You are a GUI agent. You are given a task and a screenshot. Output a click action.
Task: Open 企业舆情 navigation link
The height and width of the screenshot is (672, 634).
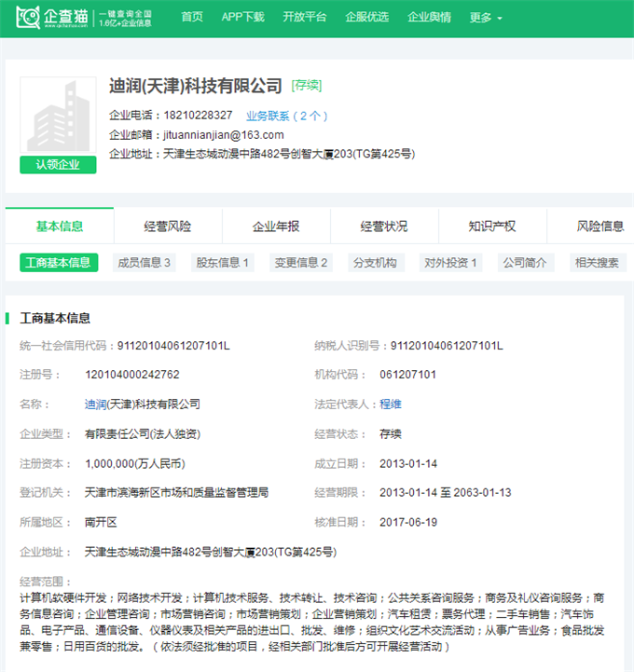point(429,17)
